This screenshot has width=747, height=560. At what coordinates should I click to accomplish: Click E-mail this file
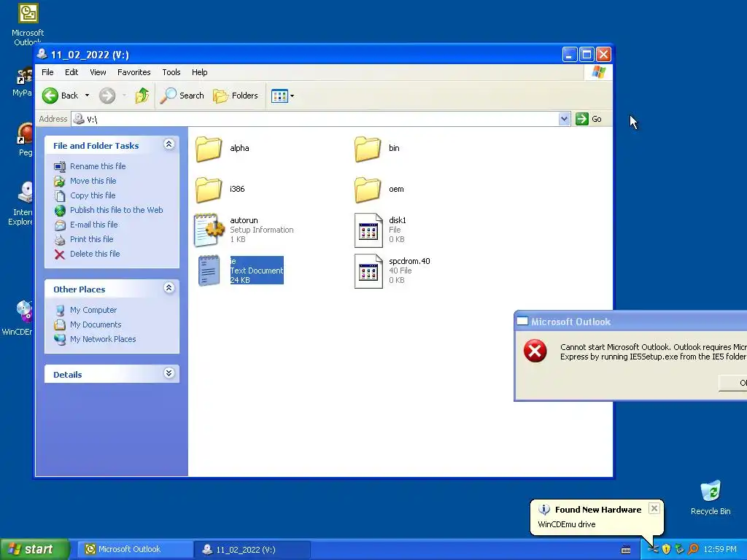(x=94, y=225)
